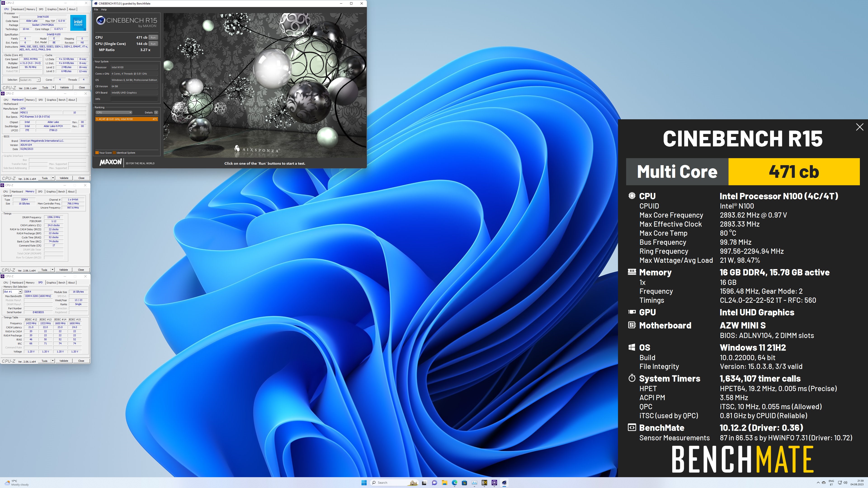Run the Cinebench CPU multi-core test
Viewport: 868px width, 488px height.
point(153,37)
